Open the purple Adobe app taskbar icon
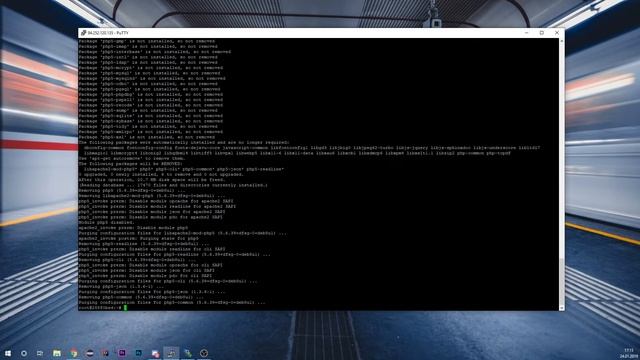Image resolution: width=640 pixels, height=360 pixels. pos(122,353)
